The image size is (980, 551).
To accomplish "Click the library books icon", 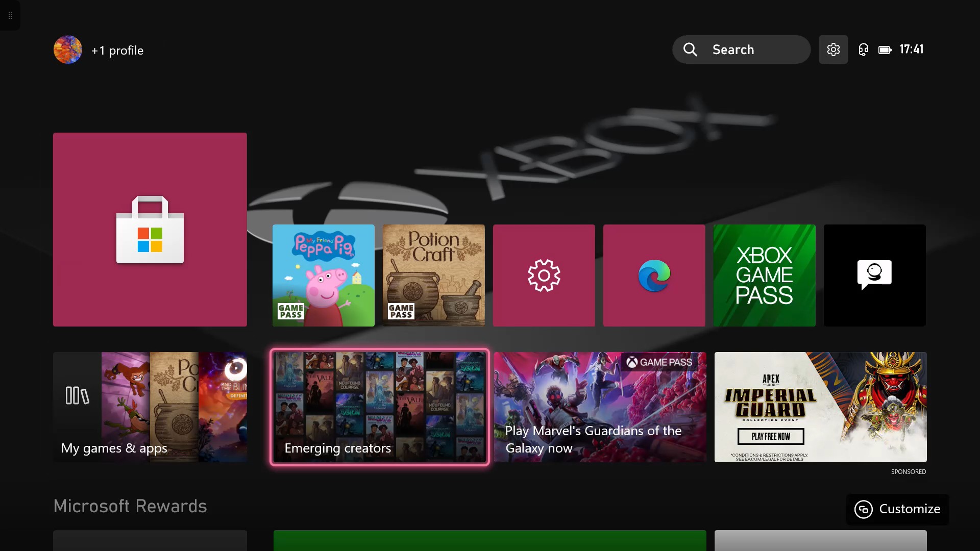I will [77, 395].
